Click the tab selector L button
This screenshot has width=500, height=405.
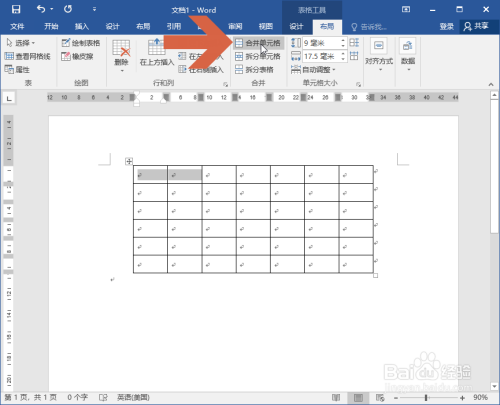coord(9,98)
